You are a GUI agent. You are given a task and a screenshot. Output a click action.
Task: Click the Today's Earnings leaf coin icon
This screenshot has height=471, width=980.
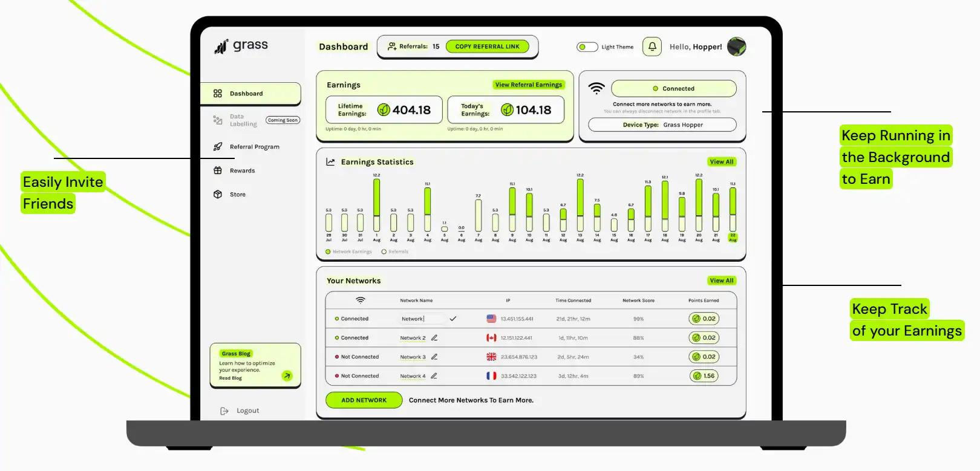coord(507,109)
